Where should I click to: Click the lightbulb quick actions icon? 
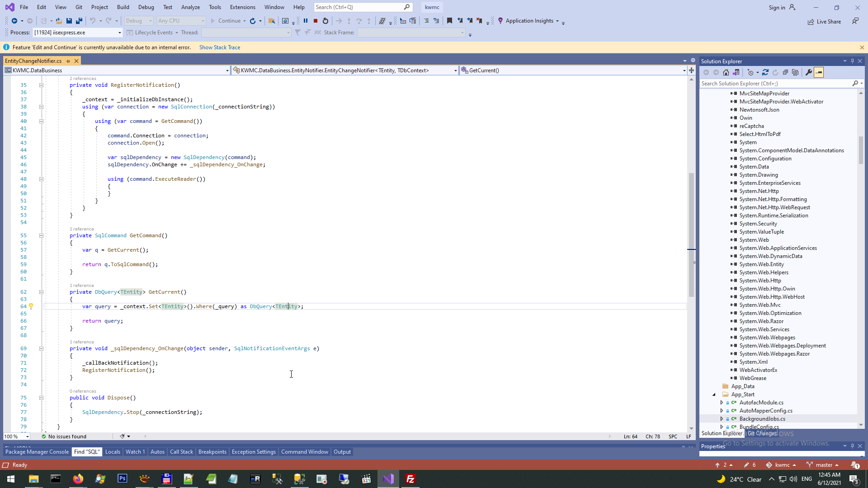click(31, 306)
